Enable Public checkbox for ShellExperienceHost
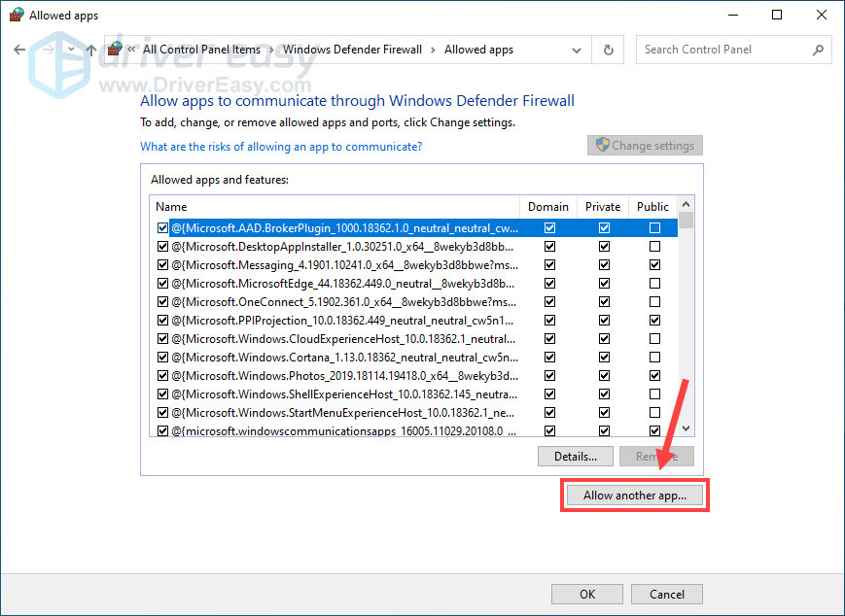The image size is (845, 616). click(x=654, y=394)
